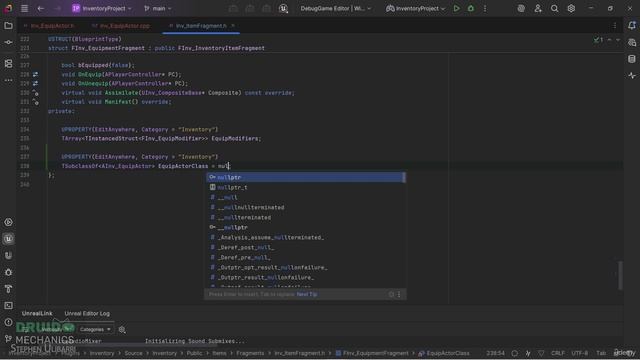Click EquipActorClass breadcrumb
The height and width of the screenshot is (360, 640).
444,353
